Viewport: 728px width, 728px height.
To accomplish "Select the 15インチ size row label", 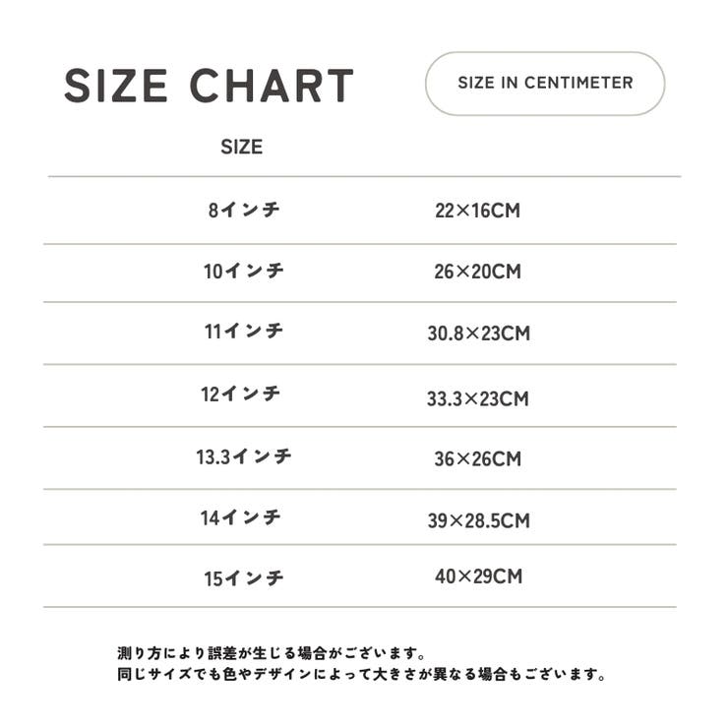I will (244, 578).
